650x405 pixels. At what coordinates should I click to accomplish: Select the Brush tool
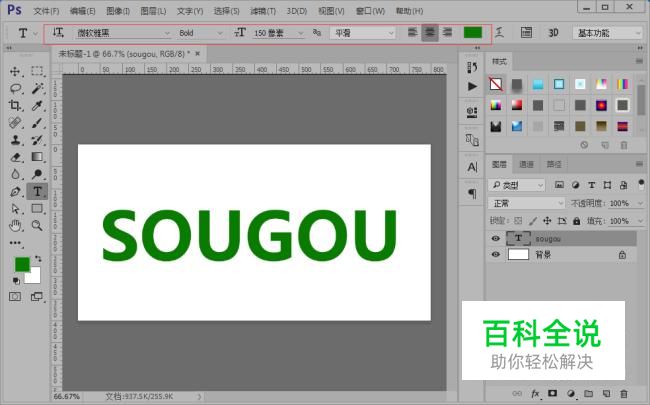(x=37, y=123)
